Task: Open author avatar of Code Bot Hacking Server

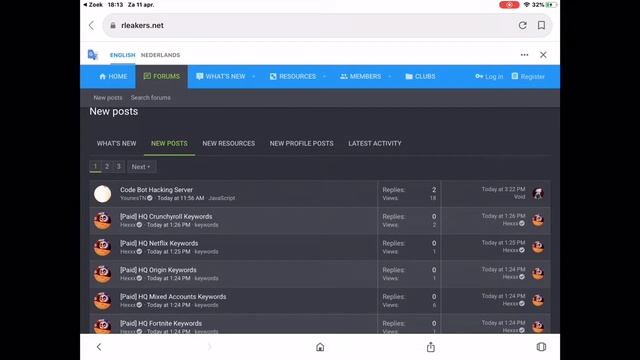Action: (102, 194)
